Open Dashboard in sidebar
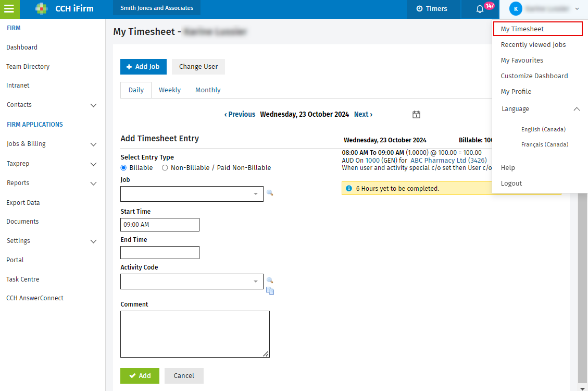This screenshot has height=391, width=588. [22, 47]
